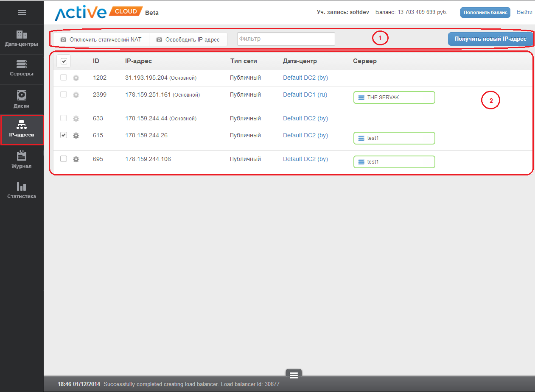535x392 pixels.
Task: Click the gear icon for IP 178.159.244.26
Action: point(76,136)
